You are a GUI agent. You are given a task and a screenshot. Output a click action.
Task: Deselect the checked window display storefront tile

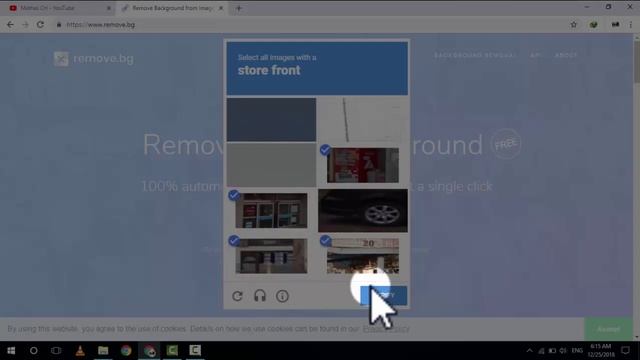pyautogui.click(x=271, y=211)
